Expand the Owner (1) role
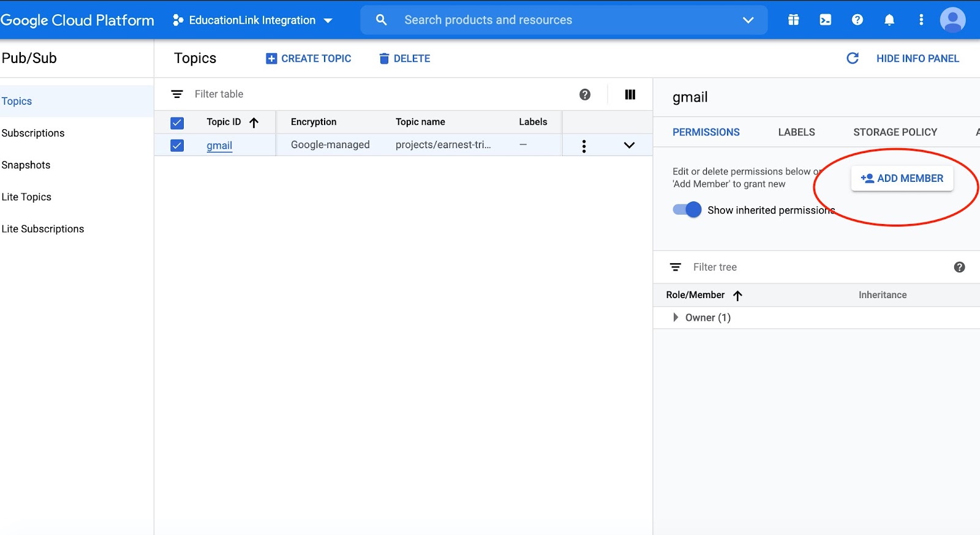Screen dimensions: 980x535 click(675, 317)
